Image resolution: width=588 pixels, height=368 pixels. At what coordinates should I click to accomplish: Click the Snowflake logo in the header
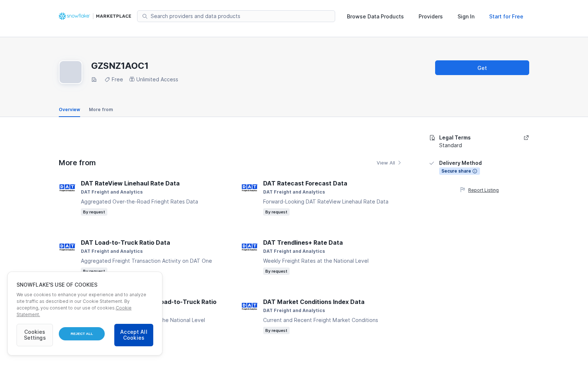[x=74, y=16]
